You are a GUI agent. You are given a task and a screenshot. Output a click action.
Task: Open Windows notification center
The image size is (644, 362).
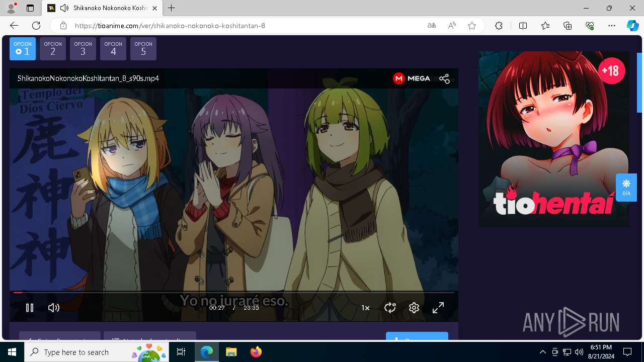[627, 352]
